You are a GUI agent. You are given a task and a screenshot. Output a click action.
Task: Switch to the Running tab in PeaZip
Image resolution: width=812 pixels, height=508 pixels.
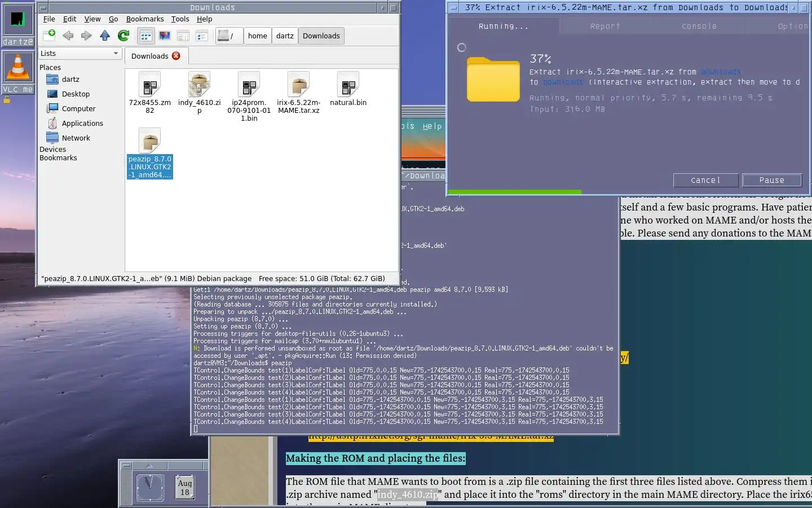tap(503, 26)
